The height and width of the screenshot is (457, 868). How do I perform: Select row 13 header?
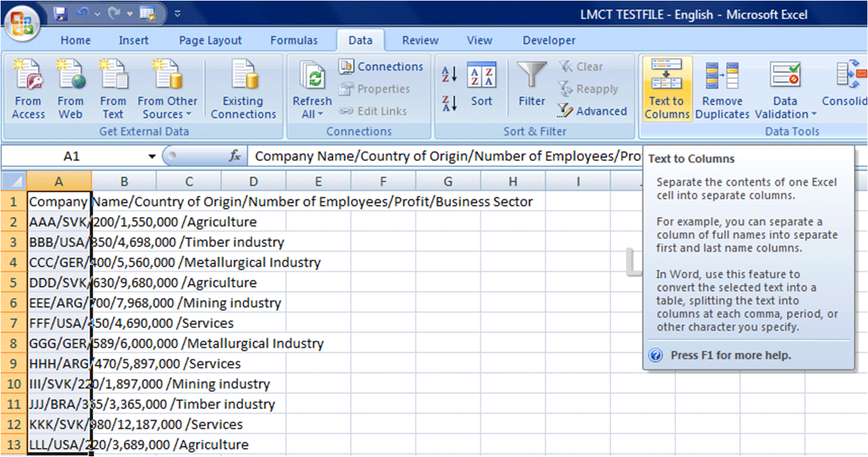click(14, 445)
